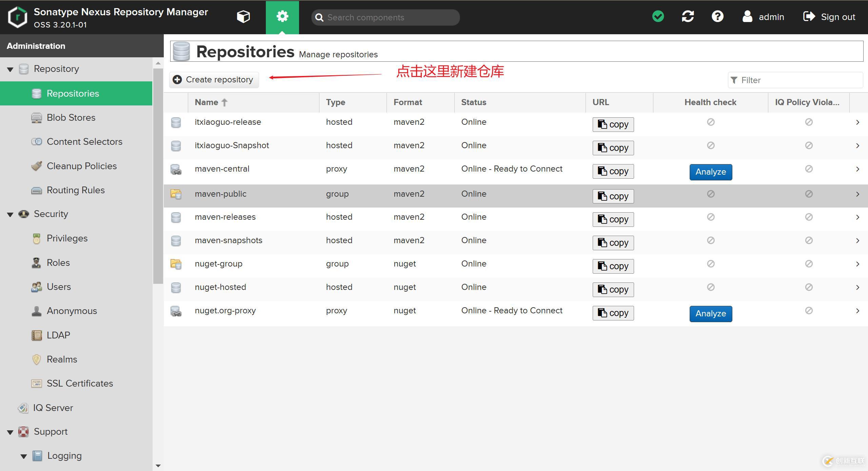Select the itxiaoguo-Snapshot repository name
This screenshot has width=868, height=471.
pos(232,145)
